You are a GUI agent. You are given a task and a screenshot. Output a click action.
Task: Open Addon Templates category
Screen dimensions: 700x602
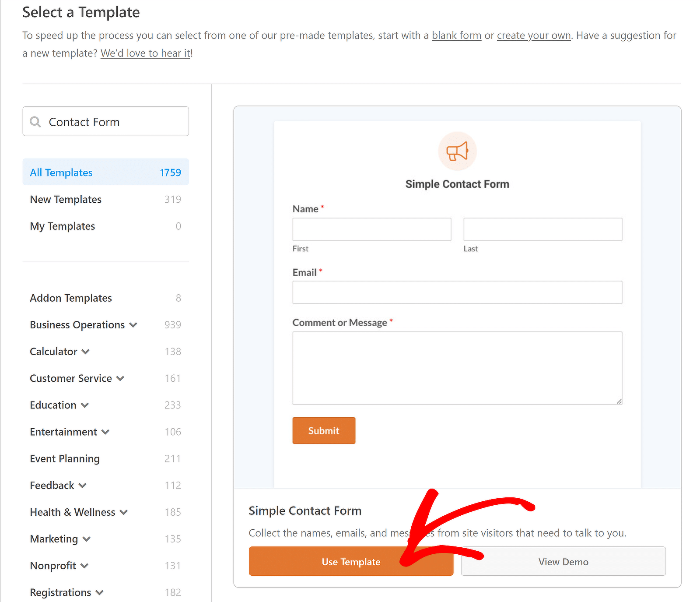click(x=105, y=298)
